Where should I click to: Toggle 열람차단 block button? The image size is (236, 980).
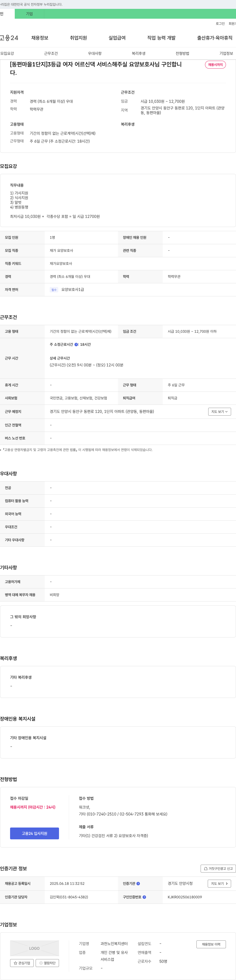click(x=47, y=963)
